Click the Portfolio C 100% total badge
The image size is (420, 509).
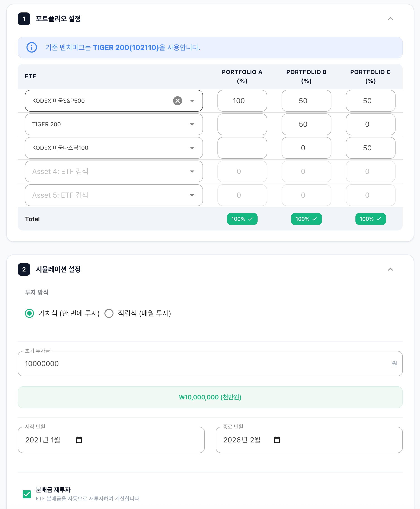click(x=370, y=219)
